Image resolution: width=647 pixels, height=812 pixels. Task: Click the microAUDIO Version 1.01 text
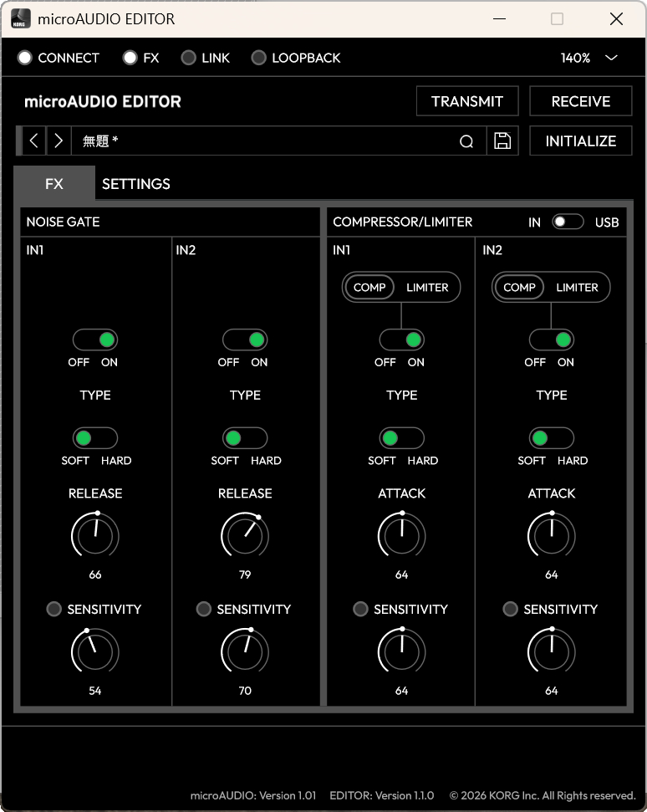pyautogui.click(x=253, y=795)
